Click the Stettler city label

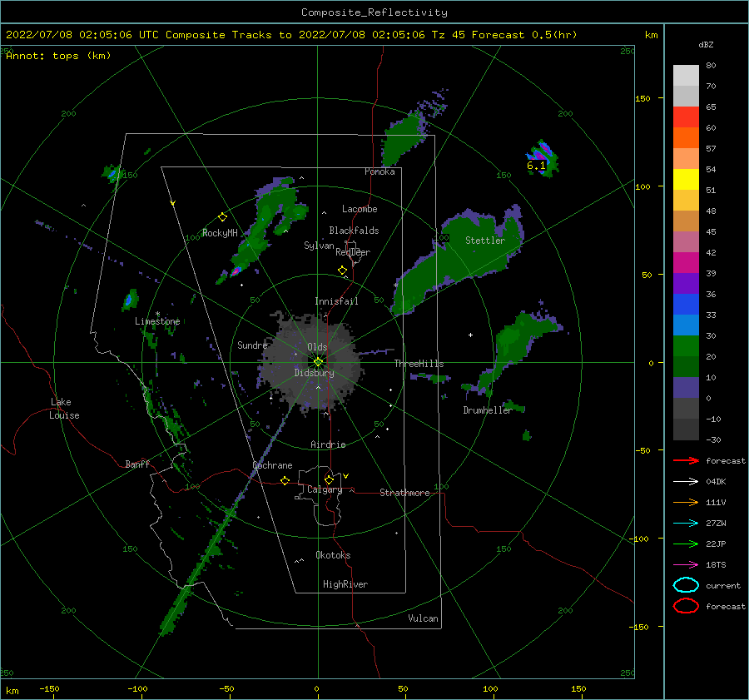tap(485, 241)
